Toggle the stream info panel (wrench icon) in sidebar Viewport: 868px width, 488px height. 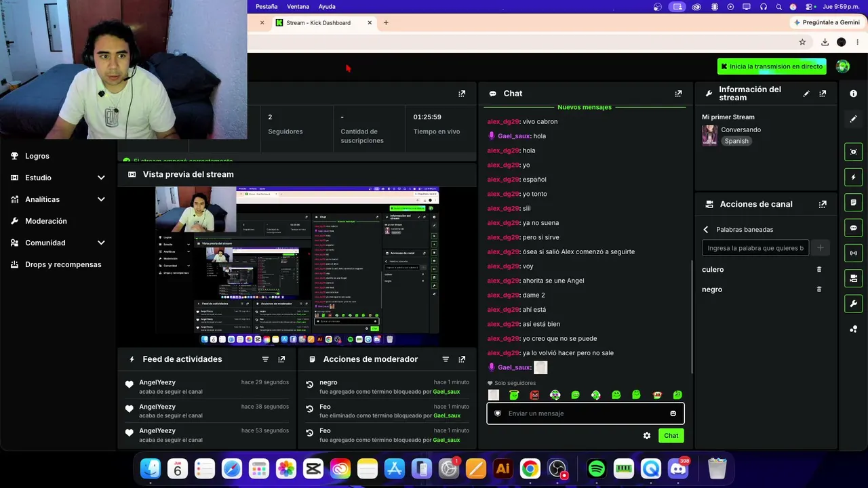pyautogui.click(x=854, y=304)
